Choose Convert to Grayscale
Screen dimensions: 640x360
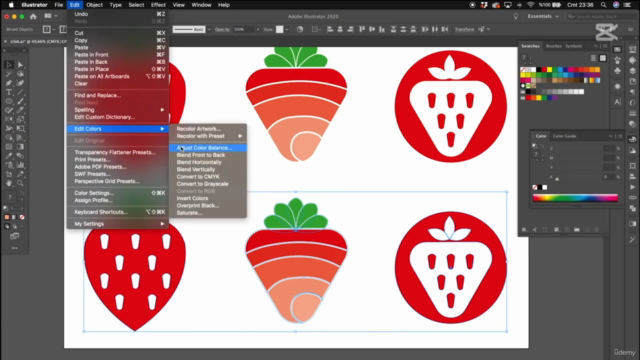coord(208,184)
